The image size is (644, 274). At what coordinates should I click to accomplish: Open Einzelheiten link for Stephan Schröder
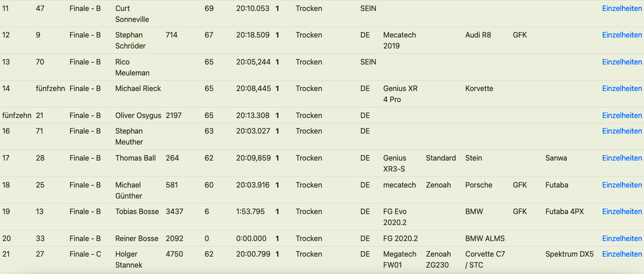pos(622,35)
